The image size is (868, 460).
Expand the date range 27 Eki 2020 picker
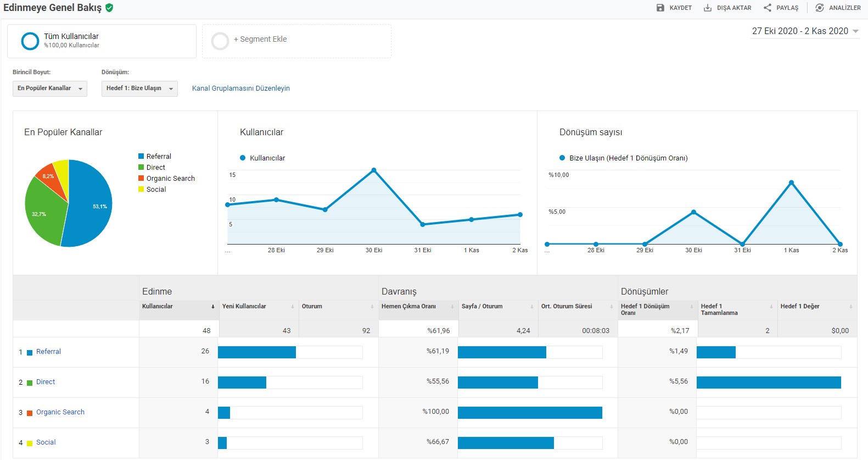[805, 31]
